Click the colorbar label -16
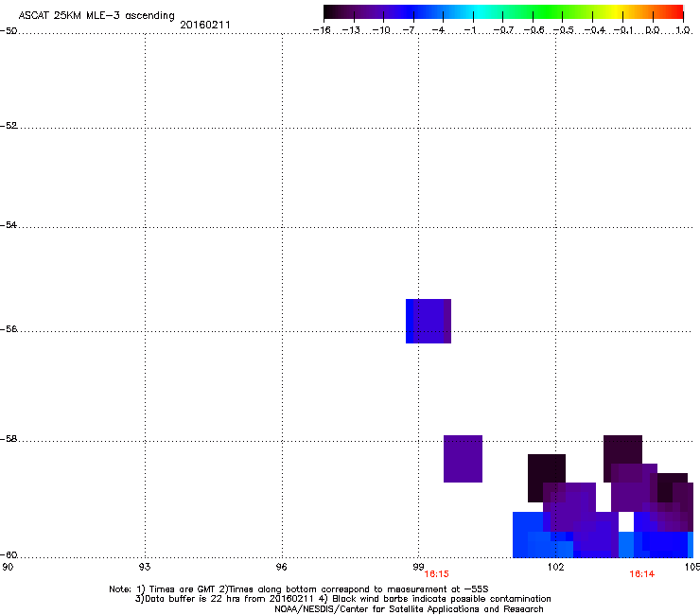Viewport: 700px width, 615px height. [322, 30]
